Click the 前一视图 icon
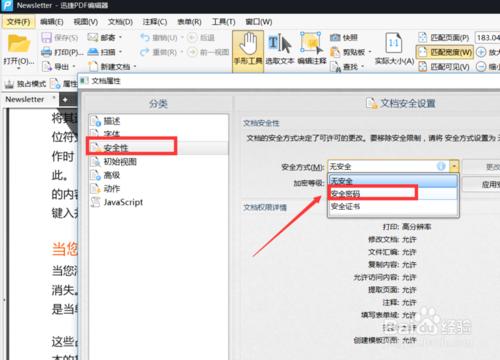 tap(192, 52)
